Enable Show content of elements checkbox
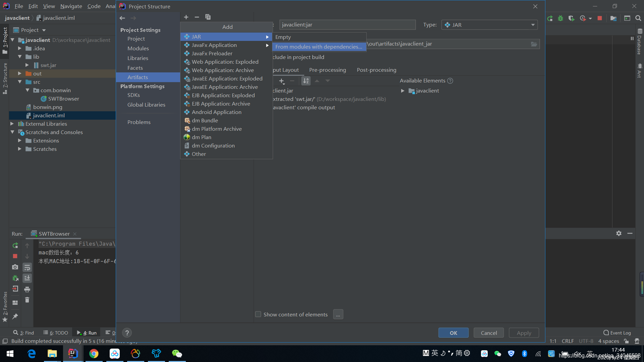This screenshot has height=362, width=644. click(258, 314)
